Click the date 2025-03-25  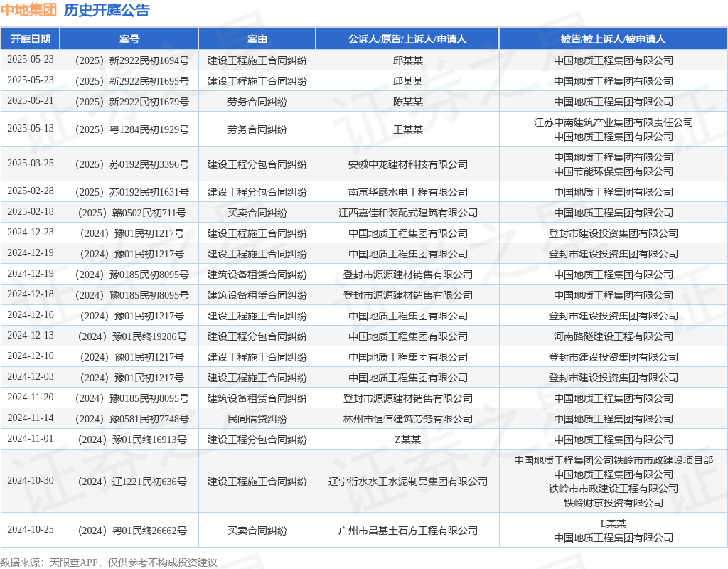point(31,164)
